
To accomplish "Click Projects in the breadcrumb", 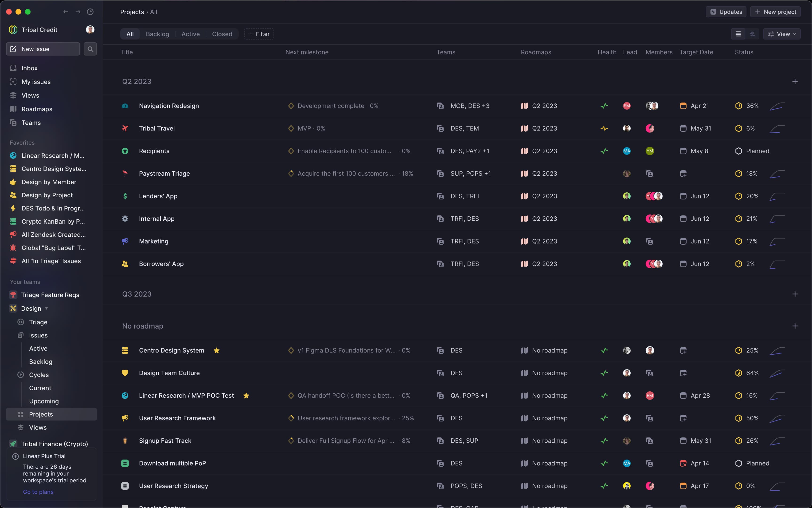I will tap(132, 12).
